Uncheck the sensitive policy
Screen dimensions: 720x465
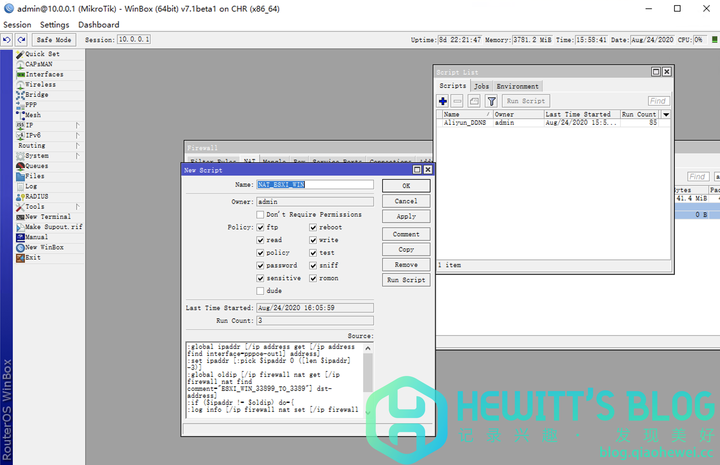(x=260, y=278)
